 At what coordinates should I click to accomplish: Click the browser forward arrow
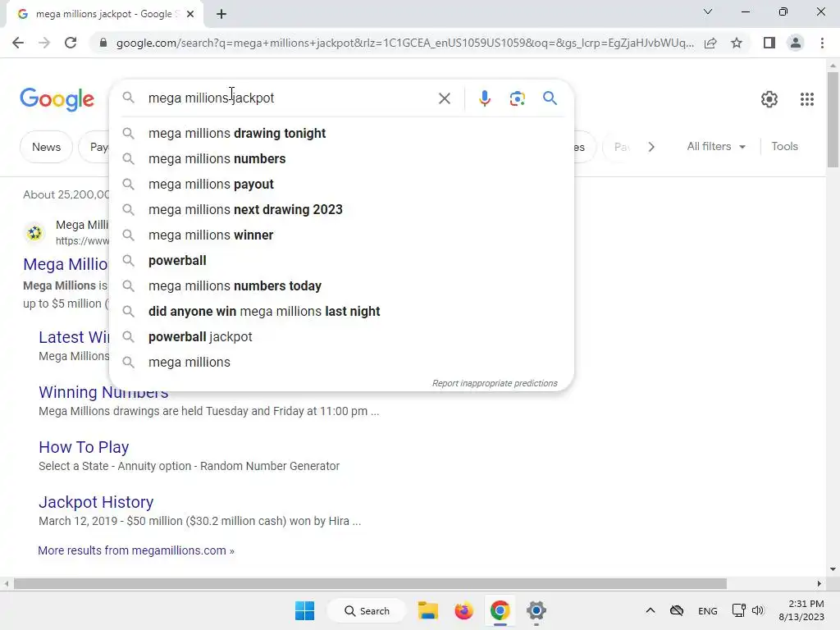(x=44, y=43)
